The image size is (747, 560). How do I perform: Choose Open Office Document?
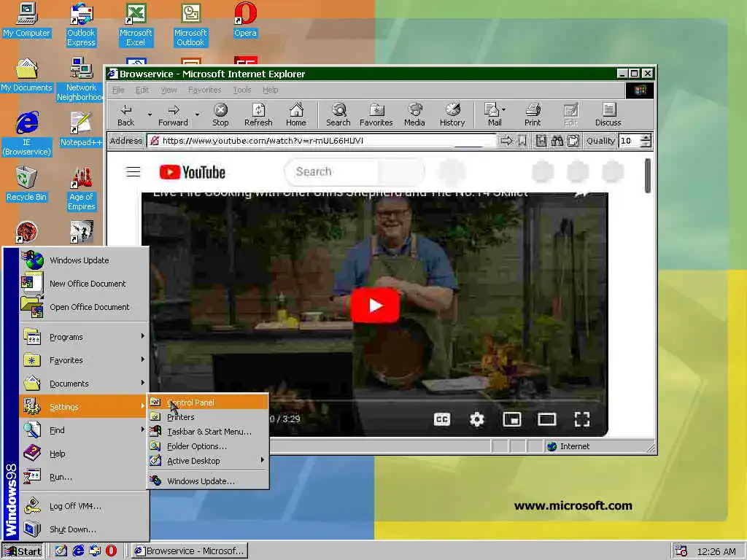(x=84, y=307)
